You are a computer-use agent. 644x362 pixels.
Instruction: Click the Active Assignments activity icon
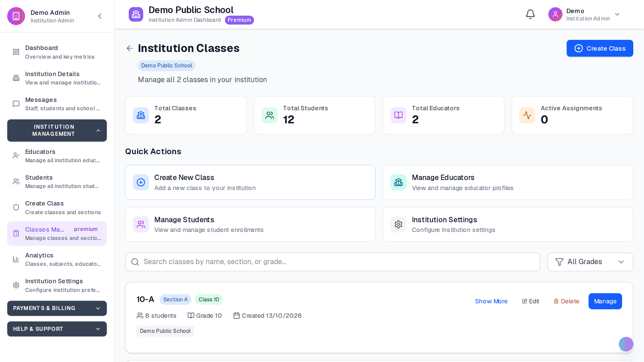[x=527, y=115]
